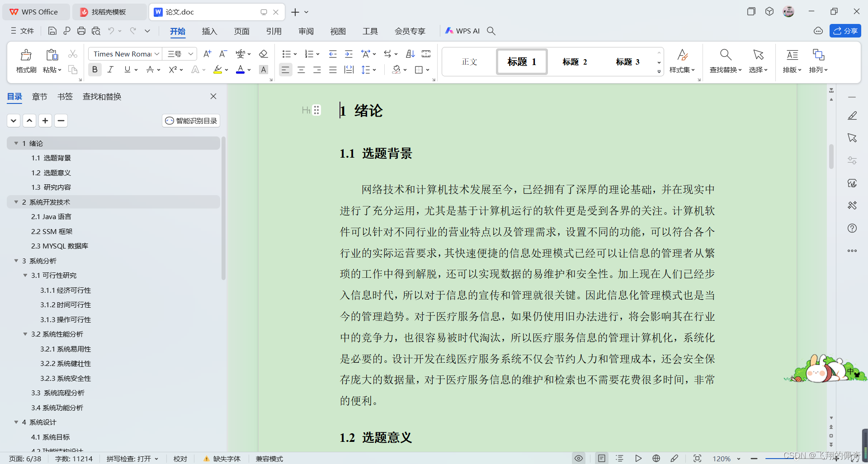The height and width of the screenshot is (464, 868).
Task: Click the Increase indent icon
Action: click(349, 54)
